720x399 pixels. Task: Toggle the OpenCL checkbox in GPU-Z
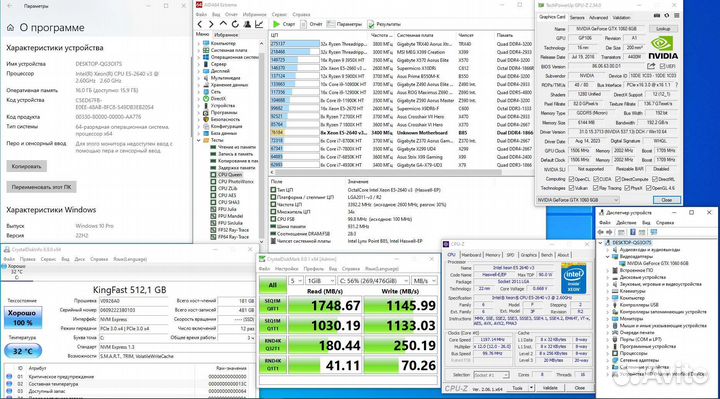click(x=572, y=179)
